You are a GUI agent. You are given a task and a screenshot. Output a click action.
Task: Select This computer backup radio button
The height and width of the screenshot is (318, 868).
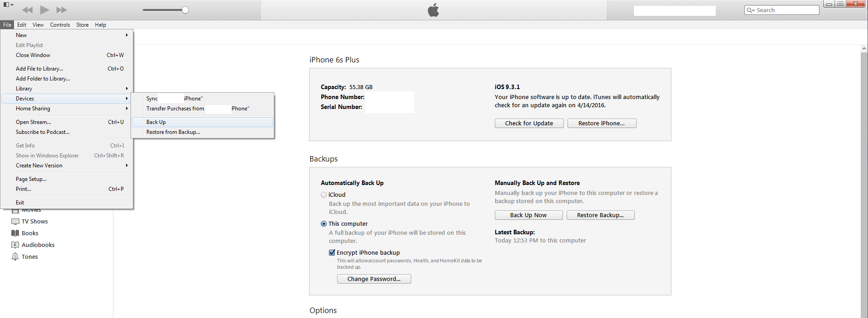(324, 224)
